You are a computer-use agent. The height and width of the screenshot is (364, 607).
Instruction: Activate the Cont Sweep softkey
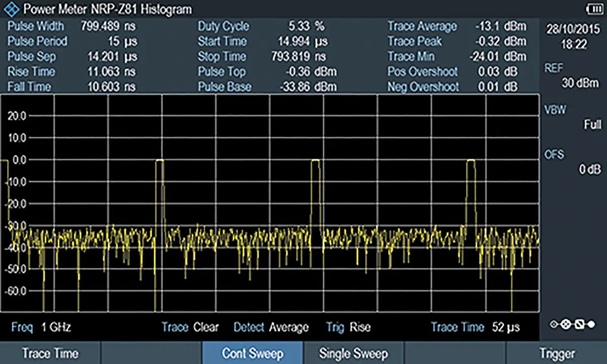pyautogui.click(x=252, y=353)
